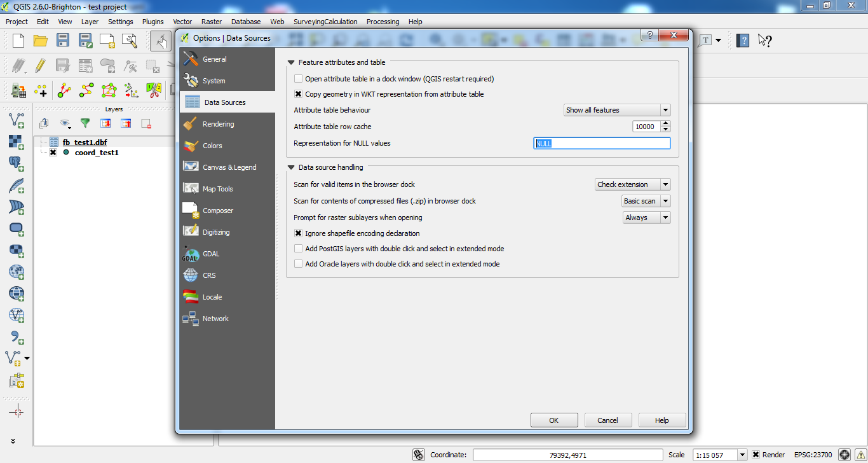Screen dimensions: 868x463
Task: Click the Cancel button
Action: pyautogui.click(x=607, y=420)
